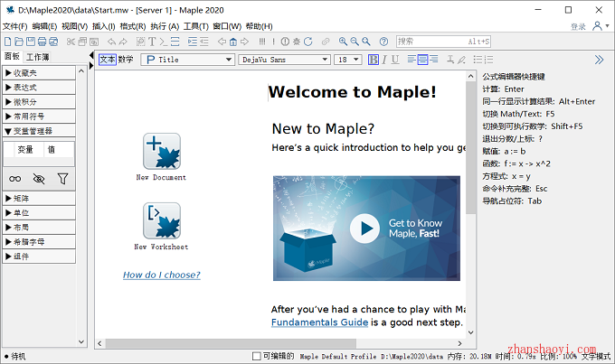Execute entire worksheet with triple exclamation icon
Viewport: 615px width, 364px height.
262,42
